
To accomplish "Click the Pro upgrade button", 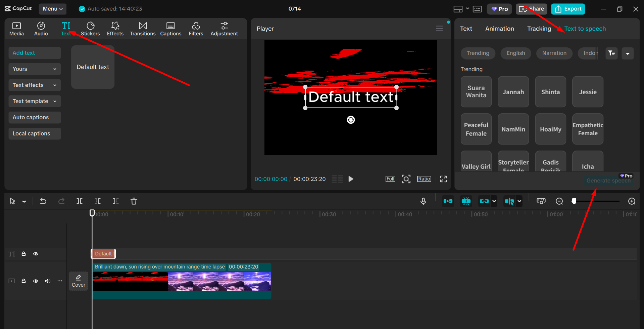I will click(x=499, y=9).
